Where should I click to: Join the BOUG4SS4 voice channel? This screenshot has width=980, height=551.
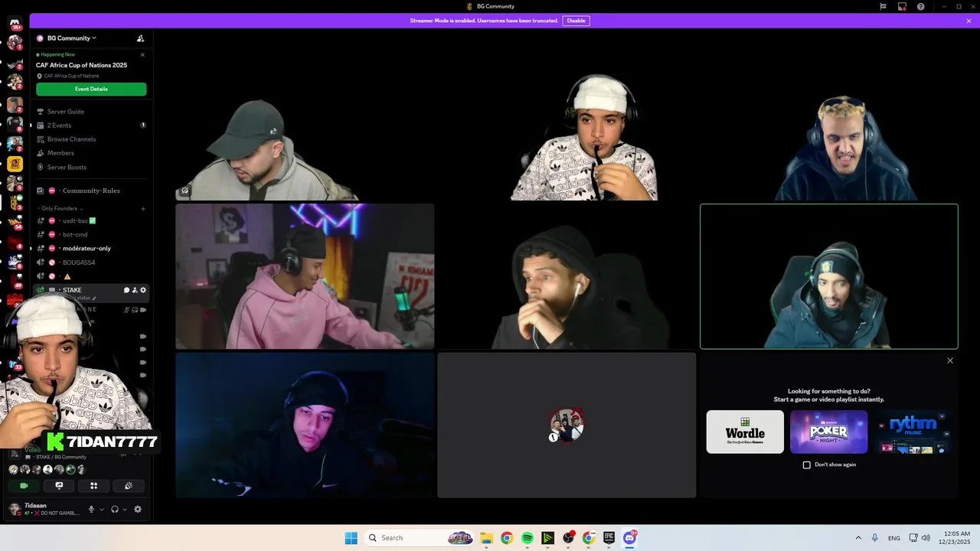point(91,262)
